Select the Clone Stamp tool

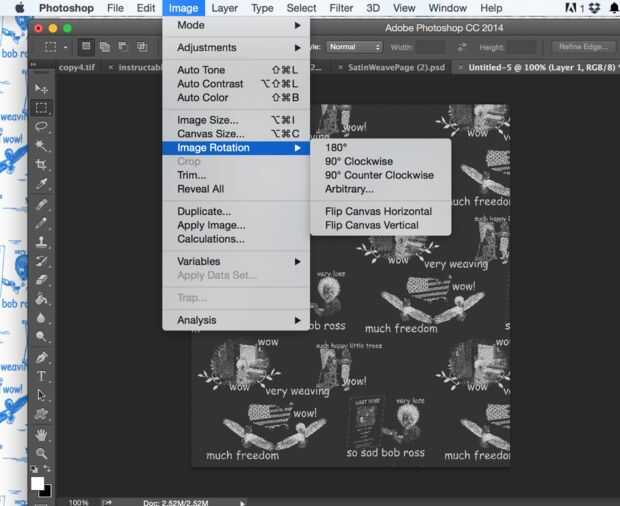coord(41,242)
